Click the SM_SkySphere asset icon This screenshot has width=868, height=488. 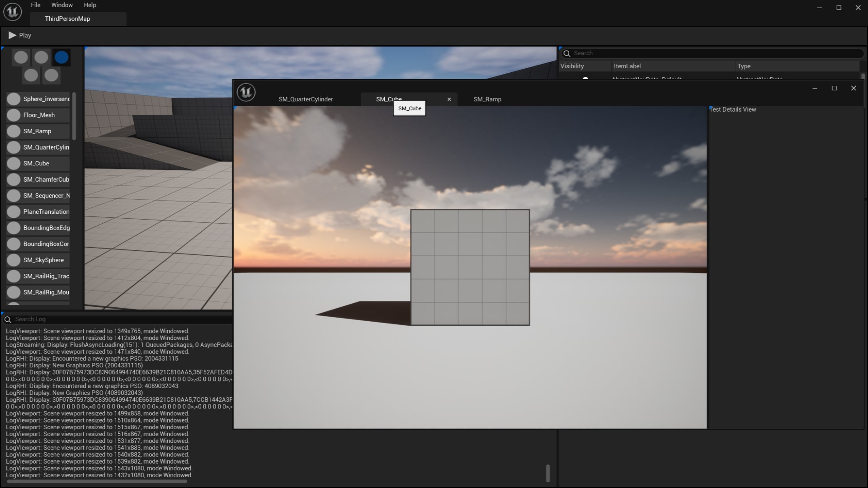point(14,260)
